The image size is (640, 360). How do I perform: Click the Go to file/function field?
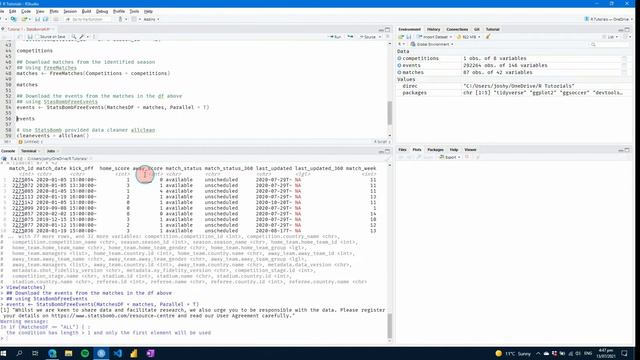point(88,19)
